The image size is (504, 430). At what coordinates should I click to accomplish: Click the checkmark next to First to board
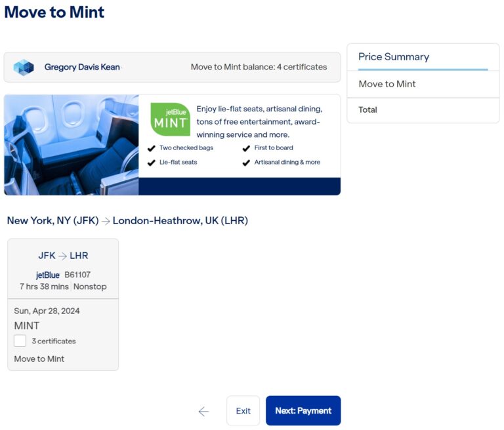(246, 148)
